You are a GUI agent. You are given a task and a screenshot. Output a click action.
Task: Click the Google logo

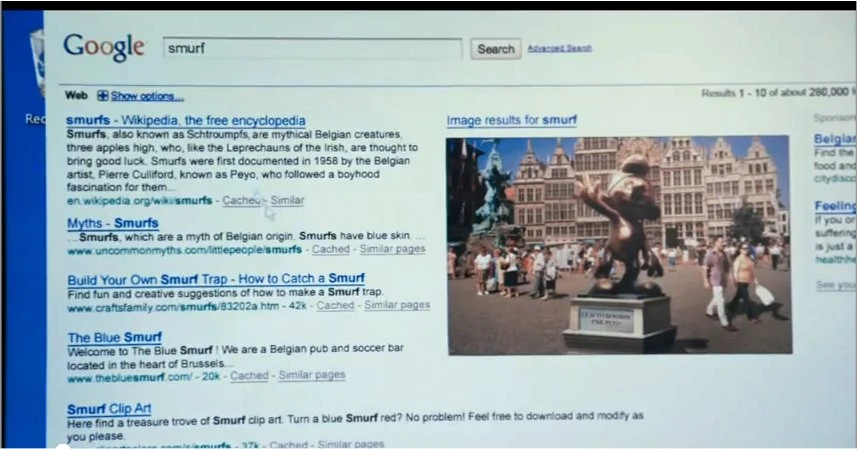point(103,48)
